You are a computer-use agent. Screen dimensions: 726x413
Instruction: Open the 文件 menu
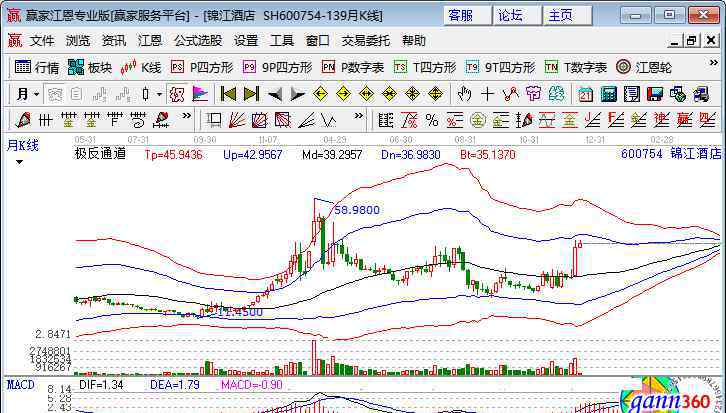click(42, 41)
